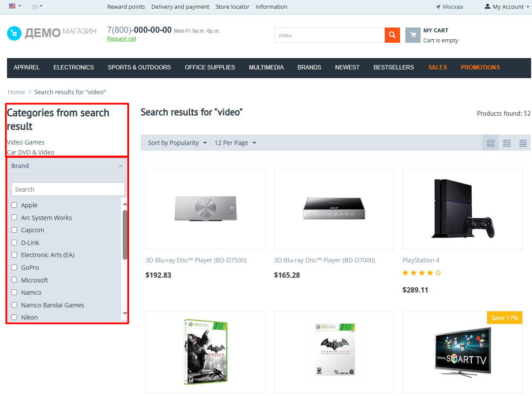Open the Sales menu item
The height and width of the screenshot is (396, 532).
(438, 67)
